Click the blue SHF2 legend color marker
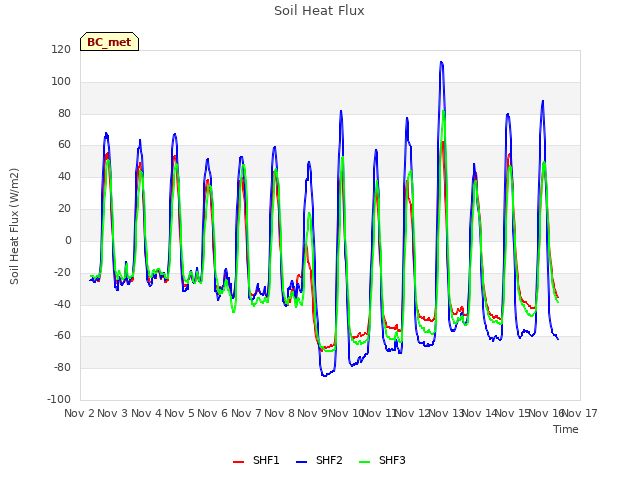This screenshot has height=480, width=640. [301, 462]
